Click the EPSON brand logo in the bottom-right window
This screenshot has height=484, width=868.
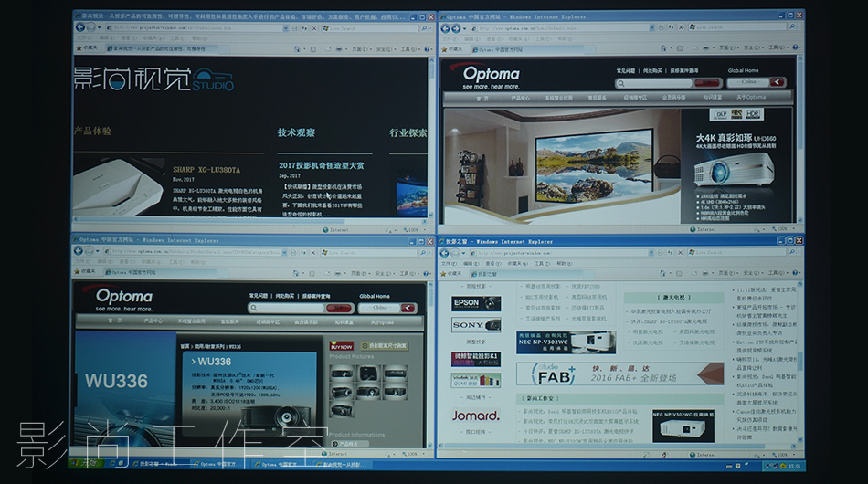click(475, 302)
